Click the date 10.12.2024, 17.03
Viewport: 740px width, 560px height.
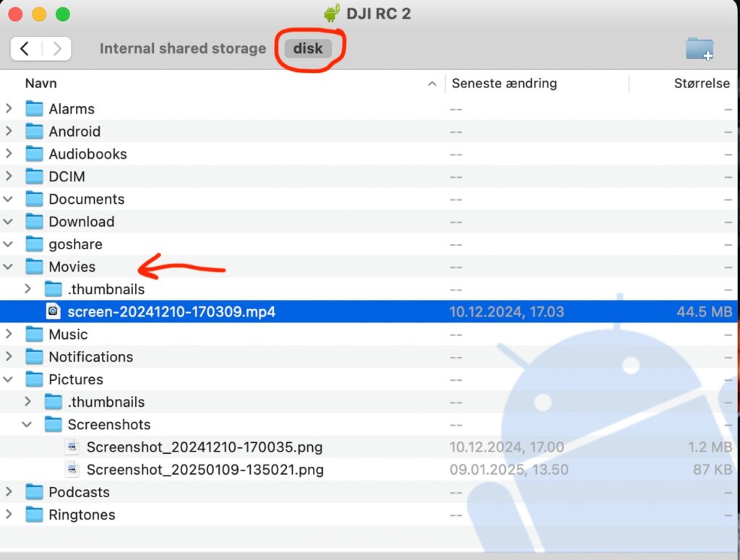click(507, 312)
